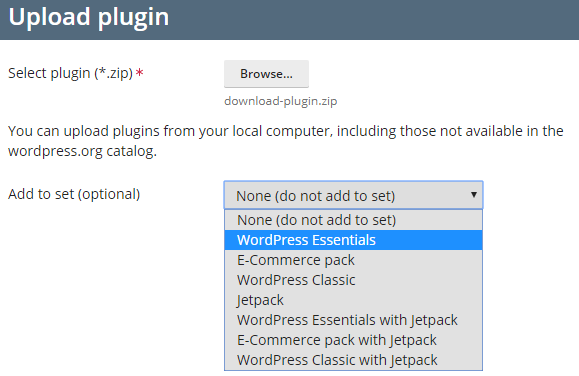The height and width of the screenshot is (376, 579).
Task: Click the Select plugin (*.zip) label
Action: click(x=70, y=73)
